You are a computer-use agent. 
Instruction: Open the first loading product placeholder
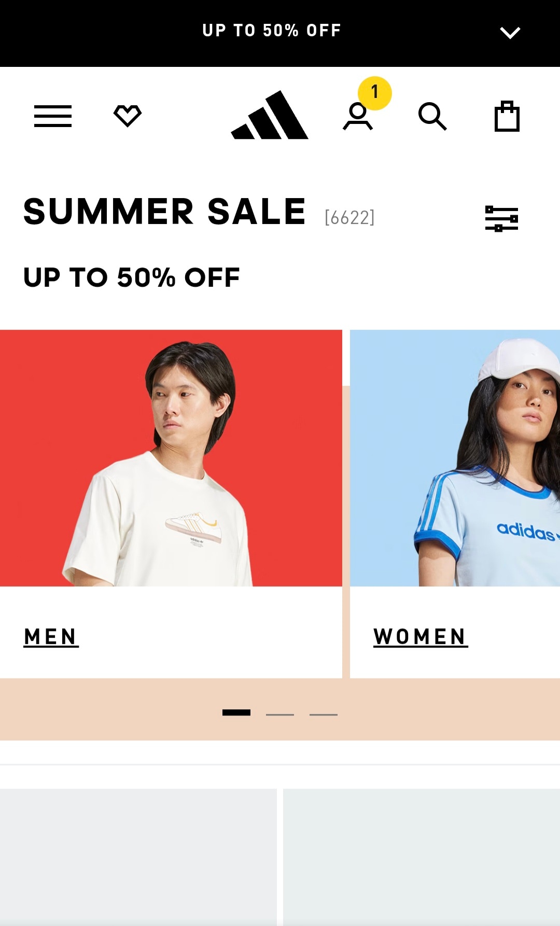[138, 857]
